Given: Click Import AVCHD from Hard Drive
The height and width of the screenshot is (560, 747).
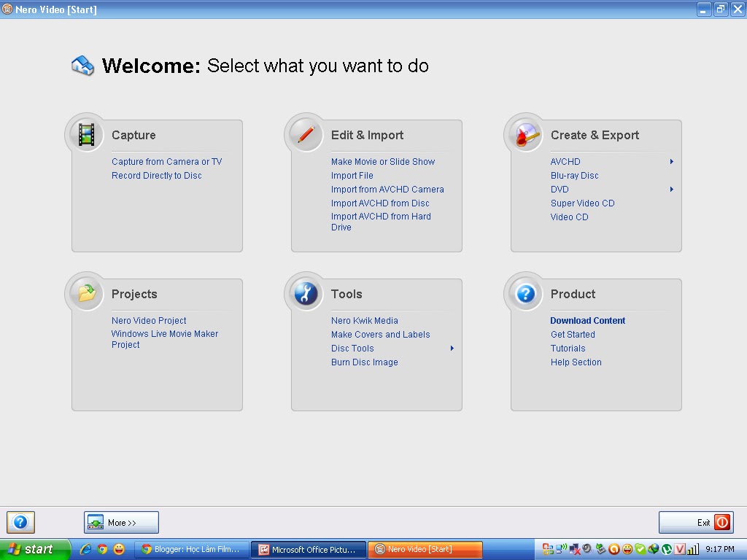Looking at the screenshot, I should (x=381, y=222).
